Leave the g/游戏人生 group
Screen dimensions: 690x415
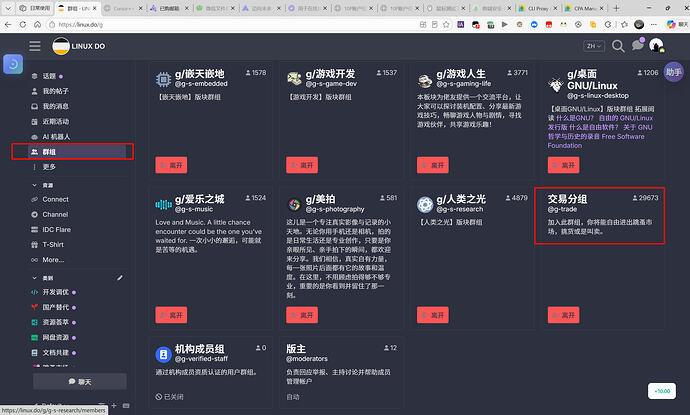[x=433, y=165]
